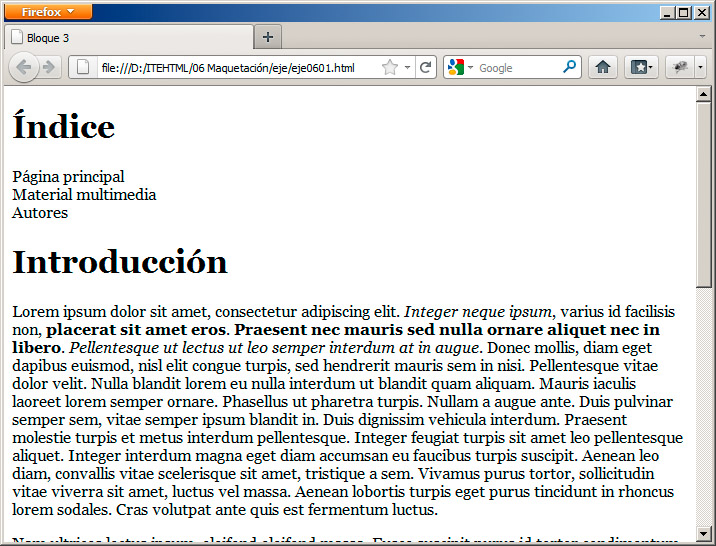Open the Bookmarks menu button

pos(641,68)
